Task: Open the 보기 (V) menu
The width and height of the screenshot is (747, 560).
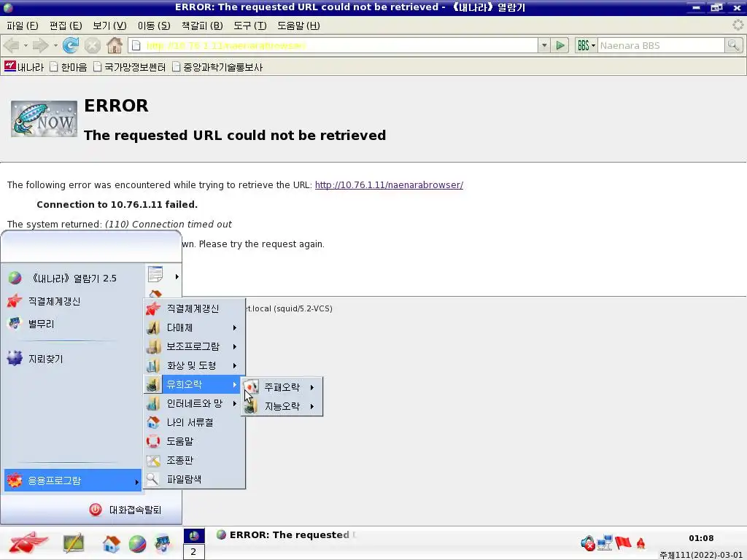Action: pos(109,26)
